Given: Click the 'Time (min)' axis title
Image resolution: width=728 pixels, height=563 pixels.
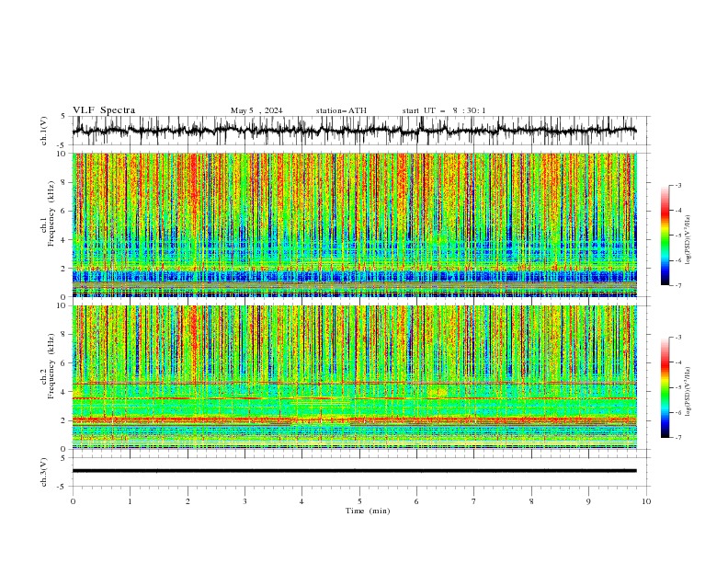Looking at the screenshot, I should [368, 511].
